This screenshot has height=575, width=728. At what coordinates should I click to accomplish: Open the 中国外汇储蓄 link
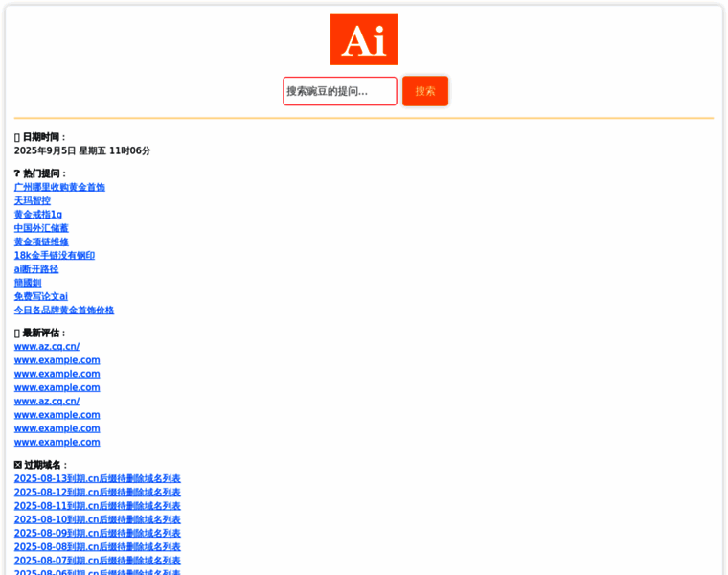pos(41,228)
